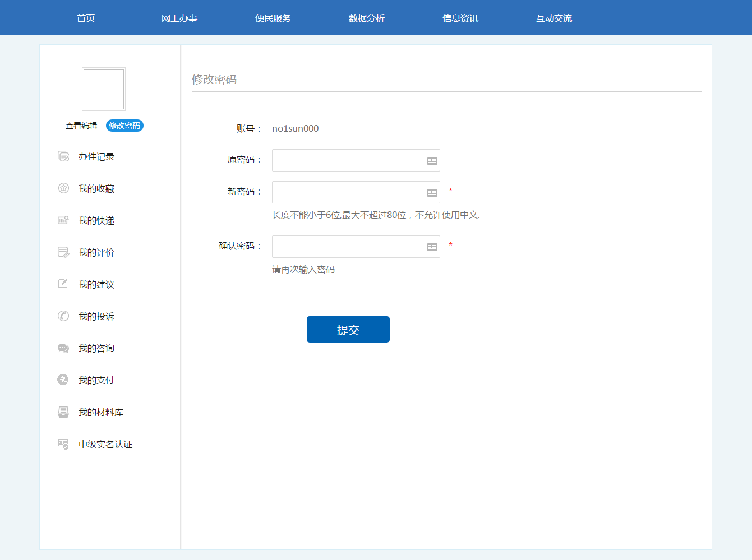Click the pencil icon beside 我的建议
Viewport: 752px width, 560px height.
[x=63, y=284]
